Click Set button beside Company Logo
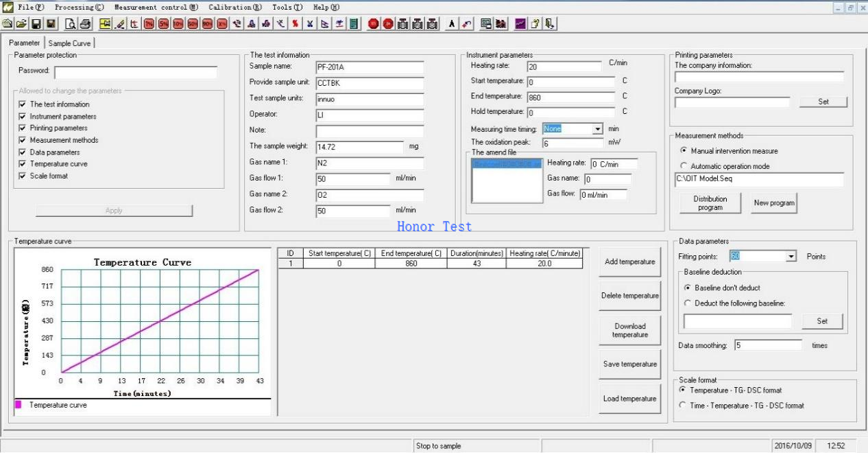This screenshot has width=868, height=453. click(823, 102)
